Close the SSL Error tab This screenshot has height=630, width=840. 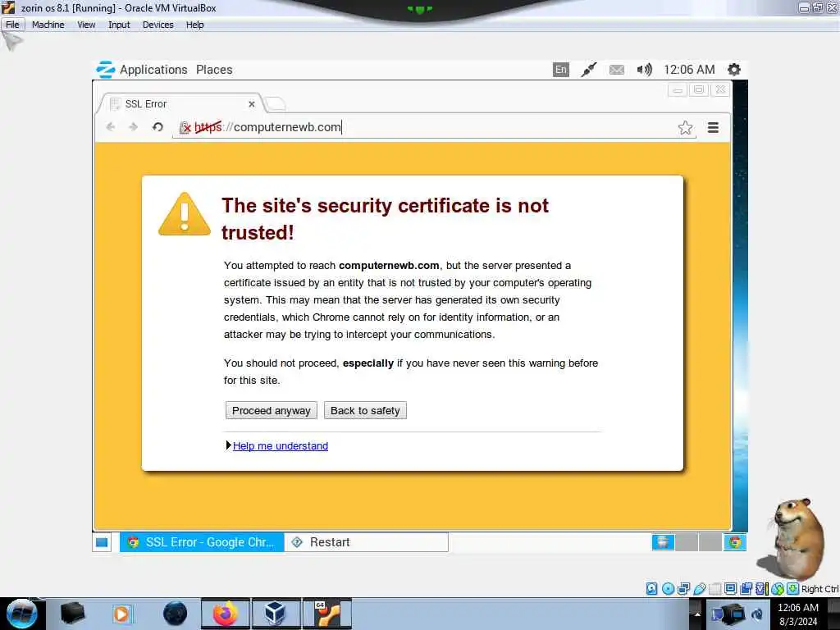[251, 104]
